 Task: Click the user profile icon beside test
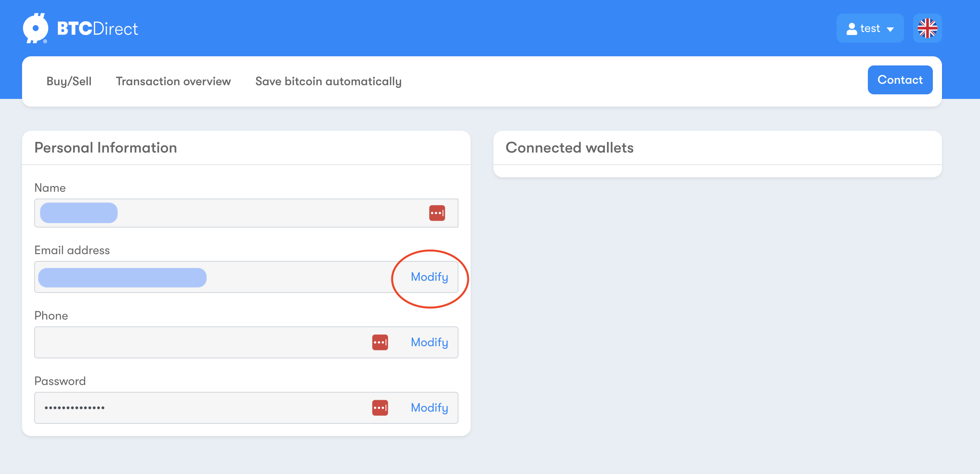coord(852,29)
